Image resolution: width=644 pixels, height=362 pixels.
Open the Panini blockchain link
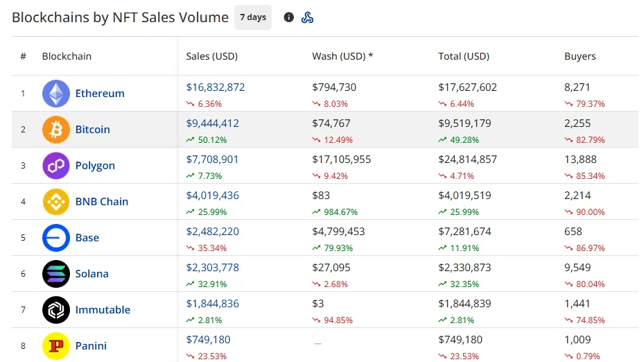92,346
